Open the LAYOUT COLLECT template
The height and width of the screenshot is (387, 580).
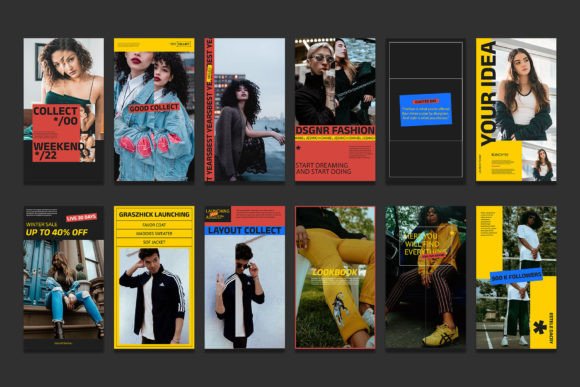pyautogui.click(x=245, y=277)
